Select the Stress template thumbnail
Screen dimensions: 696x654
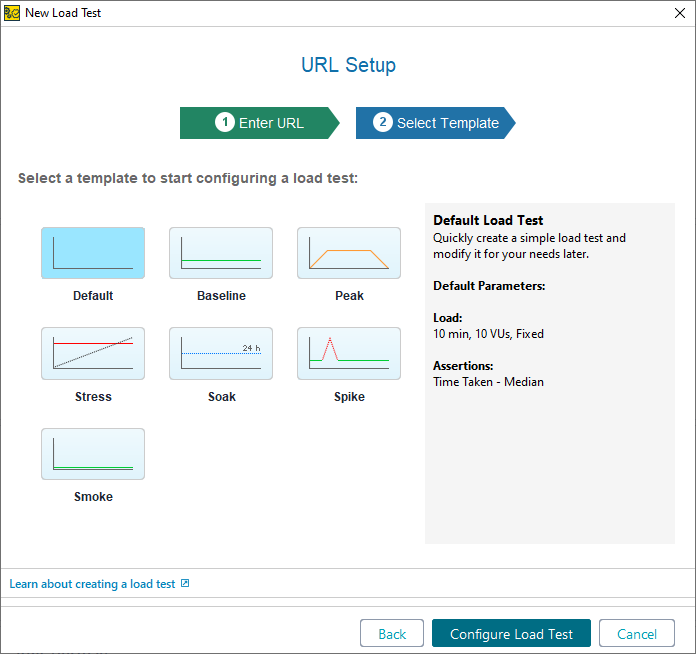[93, 353]
